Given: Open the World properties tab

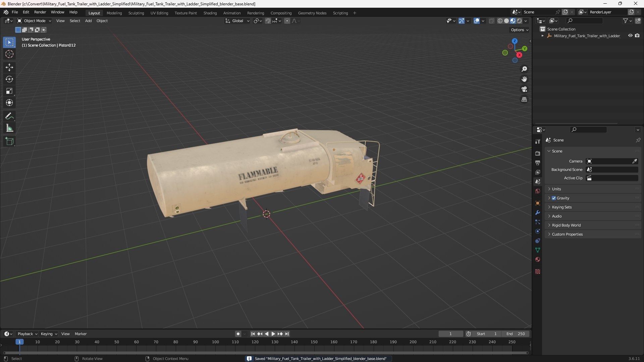Looking at the screenshot, I should (x=538, y=191).
